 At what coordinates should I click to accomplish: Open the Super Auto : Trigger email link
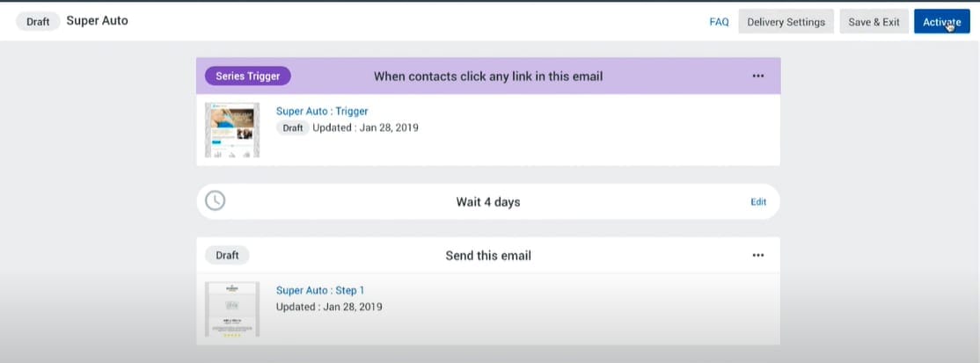322,111
